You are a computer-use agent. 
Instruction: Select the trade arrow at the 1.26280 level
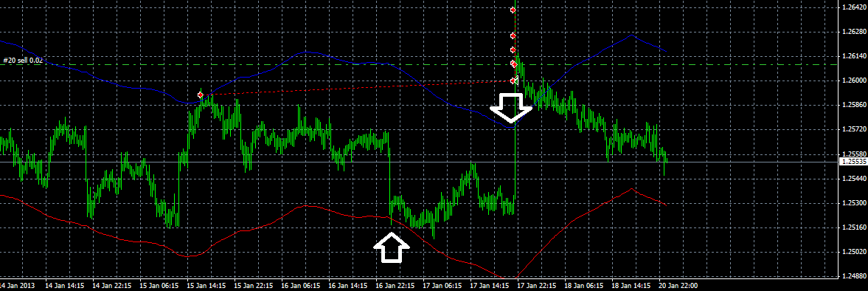click(x=514, y=35)
